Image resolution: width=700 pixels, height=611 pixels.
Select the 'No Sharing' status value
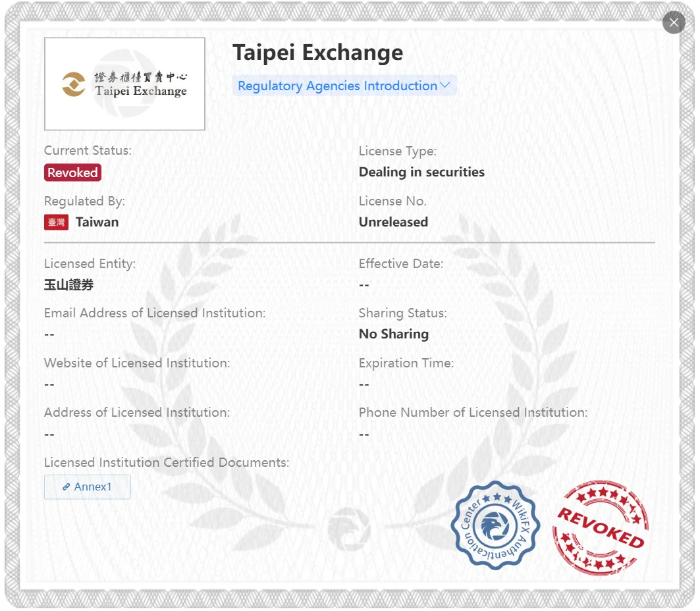[x=394, y=334]
